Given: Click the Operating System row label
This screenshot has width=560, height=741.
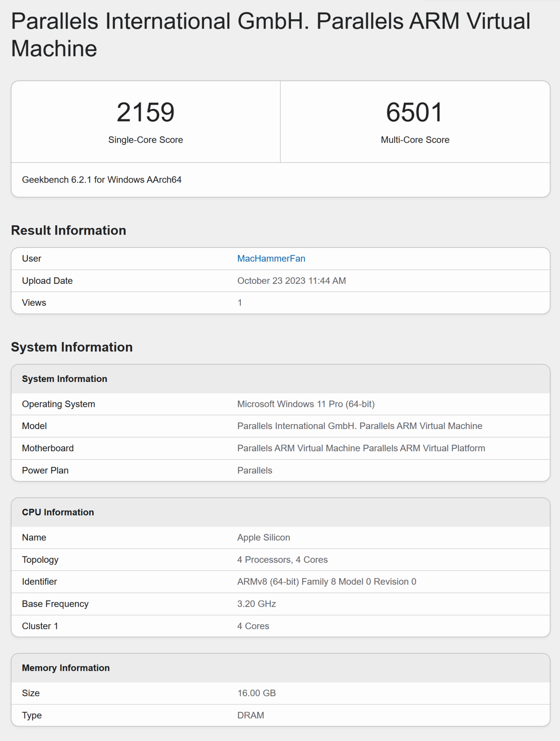Looking at the screenshot, I should coord(59,404).
